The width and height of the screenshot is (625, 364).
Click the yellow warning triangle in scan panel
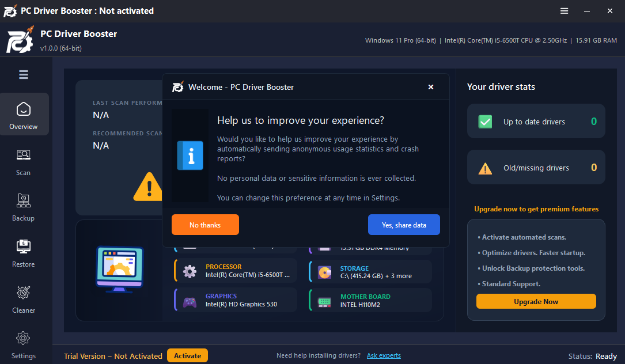(148, 187)
